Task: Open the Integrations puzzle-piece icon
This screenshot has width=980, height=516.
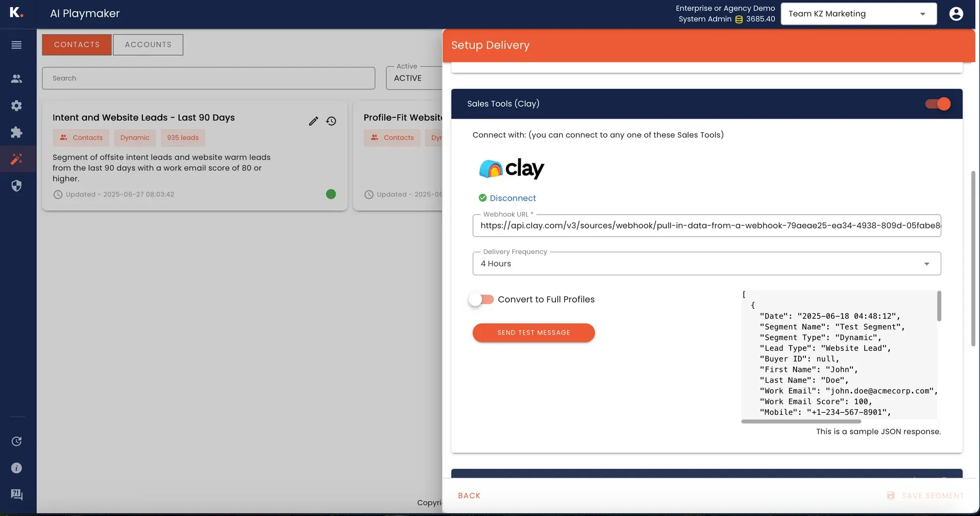Action: 16,132
